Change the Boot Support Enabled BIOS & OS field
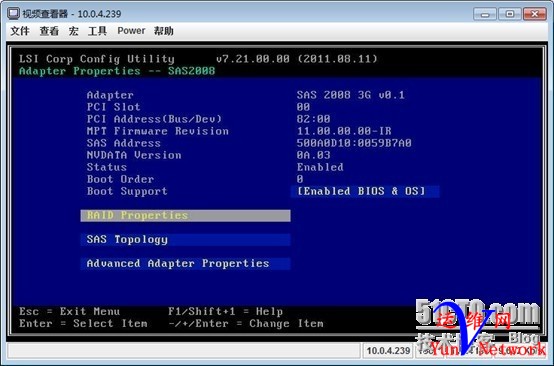554x366 pixels. tap(365, 191)
